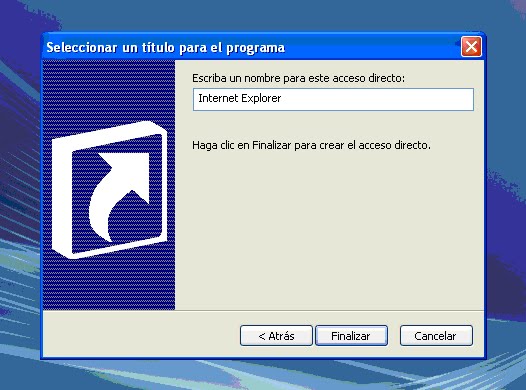This screenshot has width=526, height=390.
Task: Go back with the Atrás button
Action: tap(276, 336)
